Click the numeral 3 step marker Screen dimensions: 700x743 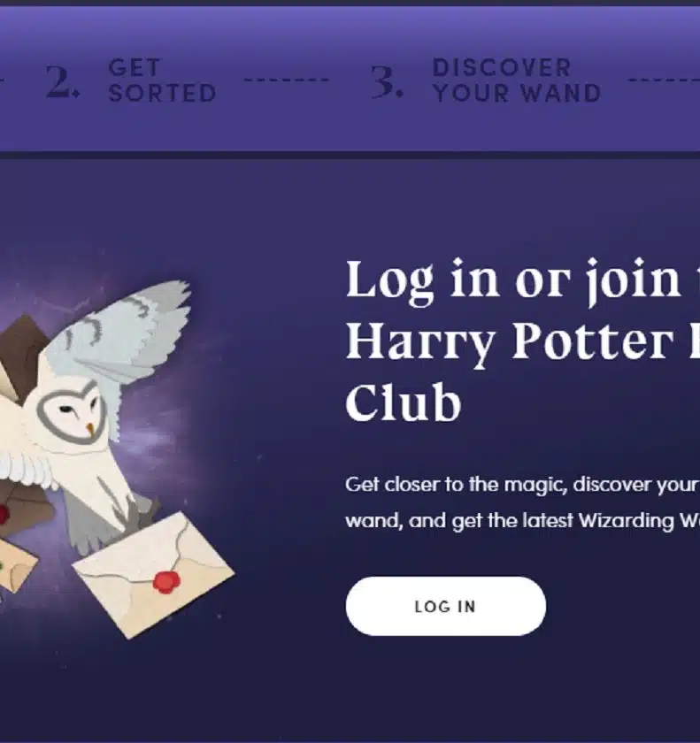pos(388,82)
